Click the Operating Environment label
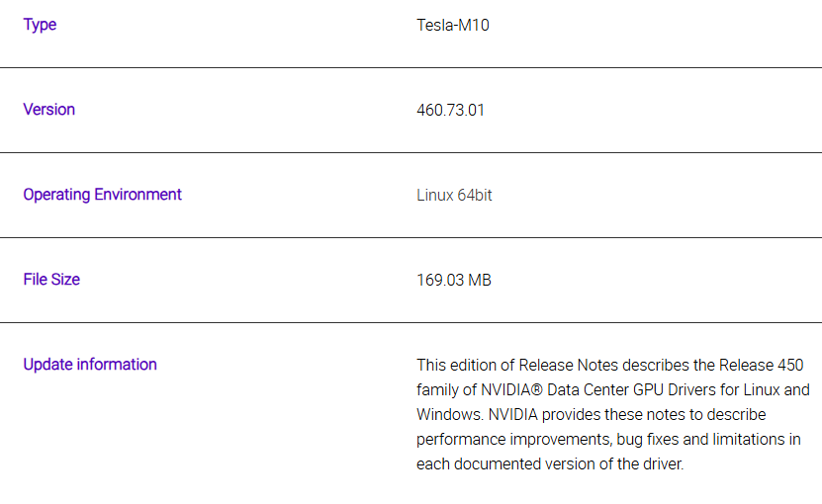 102,195
